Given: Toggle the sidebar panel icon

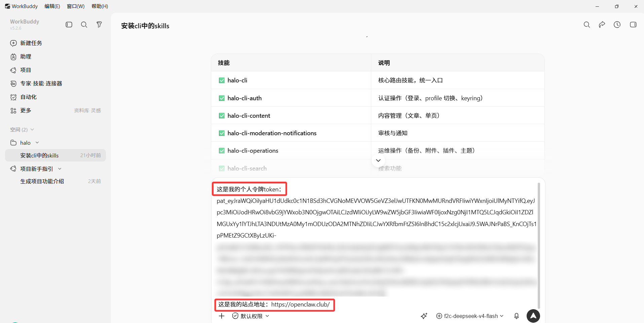Looking at the screenshot, I should pos(69,25).
